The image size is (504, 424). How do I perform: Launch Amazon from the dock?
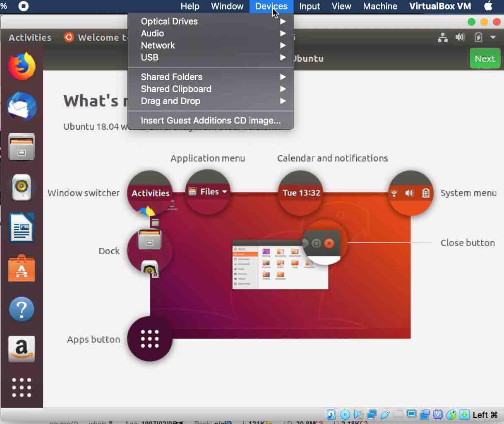click(x=22, y=349)
